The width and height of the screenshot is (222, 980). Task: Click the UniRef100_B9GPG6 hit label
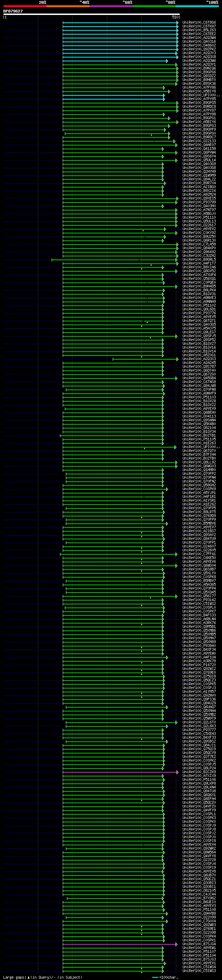[x=199, y=72]
